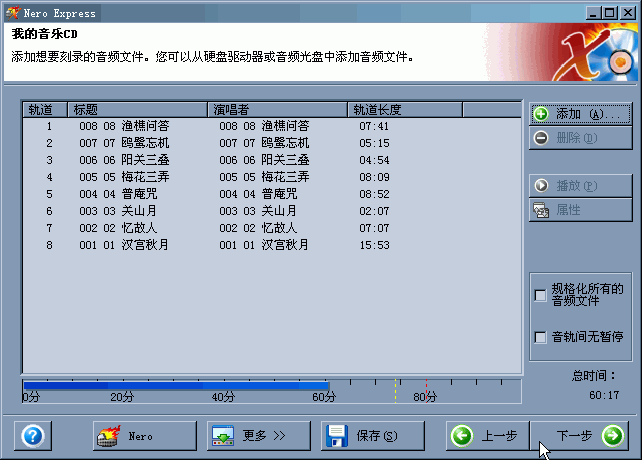Click the green forward arrow 下一步
642x460 pixels.
pos(612,436)
